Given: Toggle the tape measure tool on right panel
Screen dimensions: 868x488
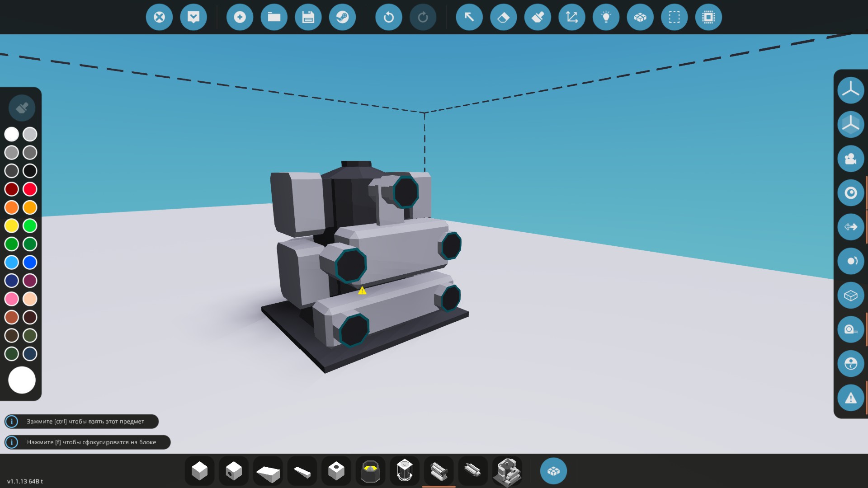Looking at the screenshot, I should click(x=850, y=329).
